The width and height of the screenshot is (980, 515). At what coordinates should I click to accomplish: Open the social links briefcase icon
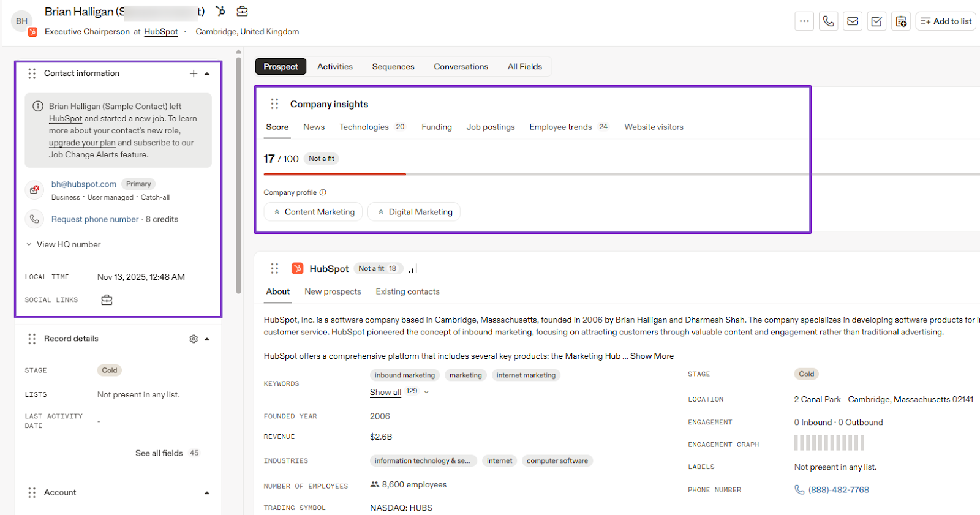[107, 299]
